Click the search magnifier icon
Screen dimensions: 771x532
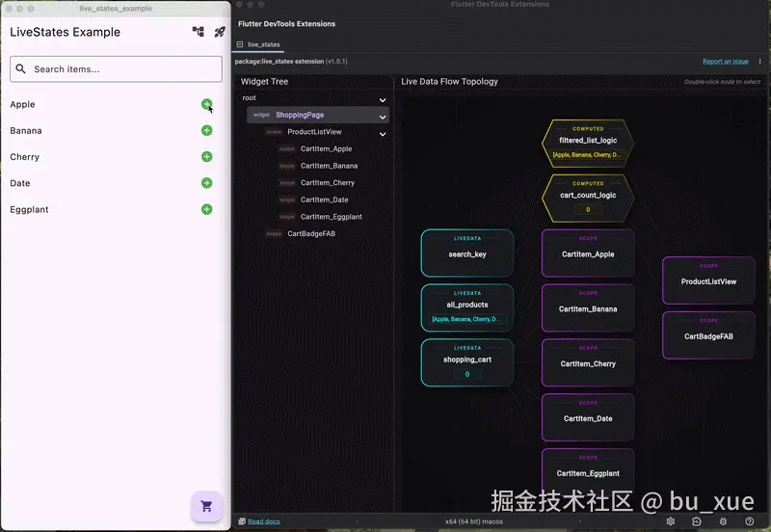coord(20,68)
